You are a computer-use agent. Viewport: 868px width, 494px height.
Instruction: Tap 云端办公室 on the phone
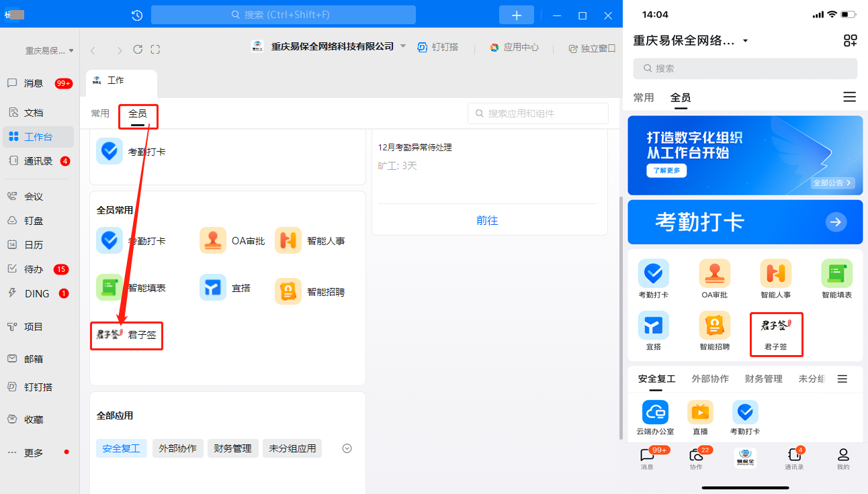(x=655, y=418)
